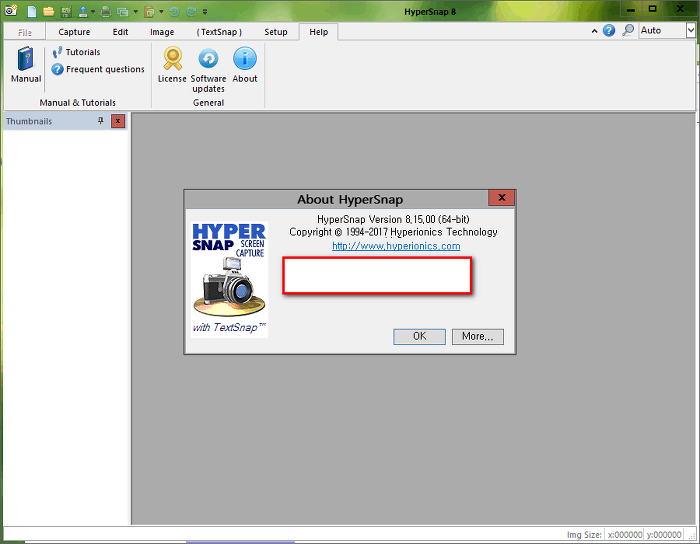Check for Software updates
Viewport: 700px width, 544px height.
coord(208,70)
